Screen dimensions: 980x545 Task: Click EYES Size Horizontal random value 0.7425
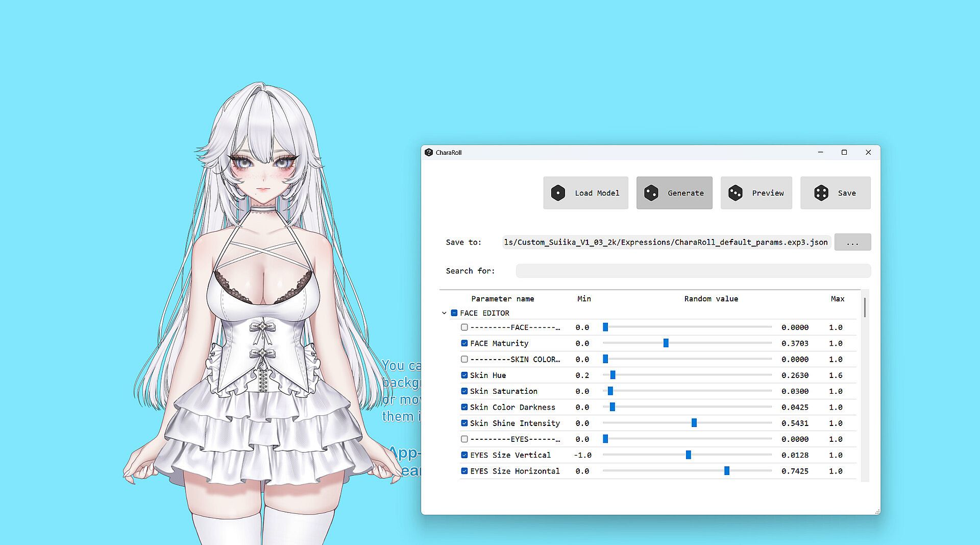tap(795, 471)
